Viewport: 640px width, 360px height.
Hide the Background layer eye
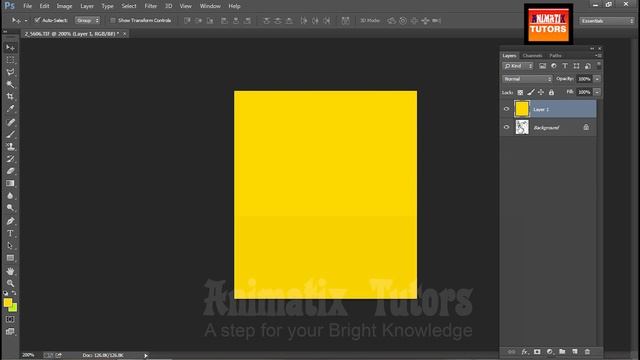[507, 127]
